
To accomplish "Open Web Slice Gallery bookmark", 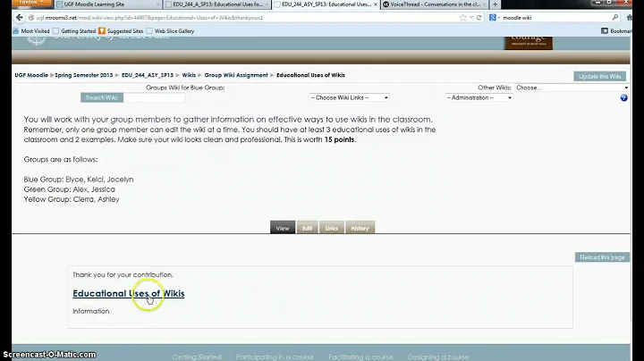I will coord(170,30).
